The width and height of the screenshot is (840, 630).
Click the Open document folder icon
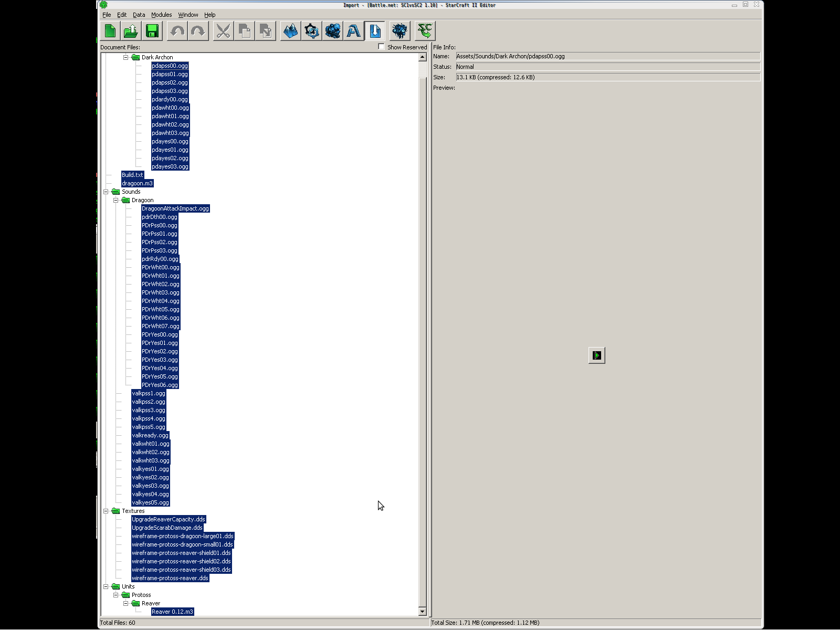(131, 31)
